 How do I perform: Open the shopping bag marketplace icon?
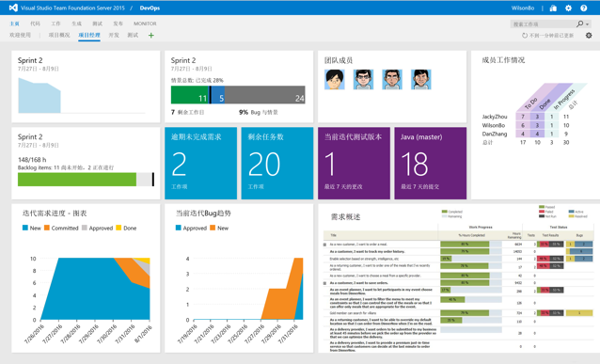[x=553, y=8]
